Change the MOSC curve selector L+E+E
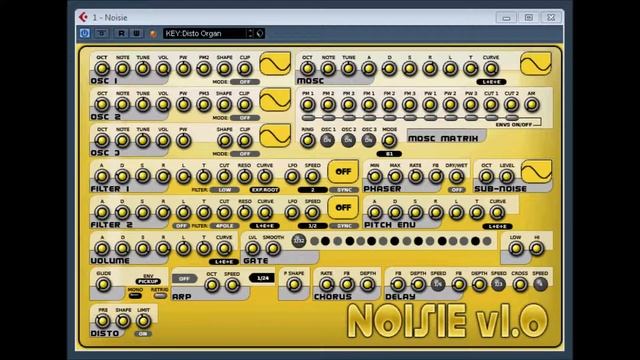Image resolution: width=640 pixels, height=360 pixels. pyautogui.click(x=491, y=82)
